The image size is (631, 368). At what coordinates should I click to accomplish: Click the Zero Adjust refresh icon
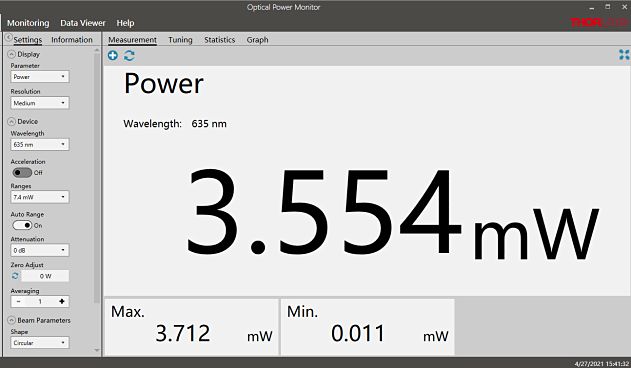click(15, 276)
